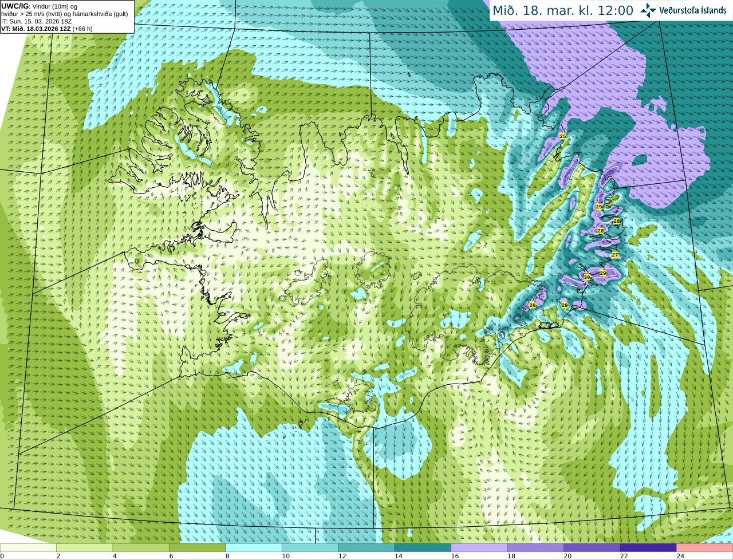Click the yellow gust label 30
This screenshot has height=560, width=733.
click(586, 277)
